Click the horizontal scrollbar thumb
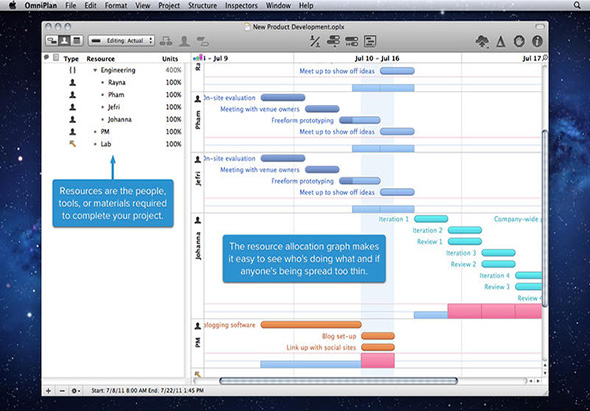 tap(338, 381)
